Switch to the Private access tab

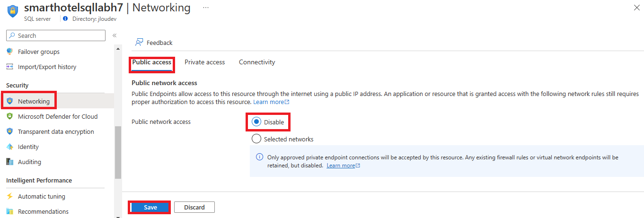click(204, 62)
